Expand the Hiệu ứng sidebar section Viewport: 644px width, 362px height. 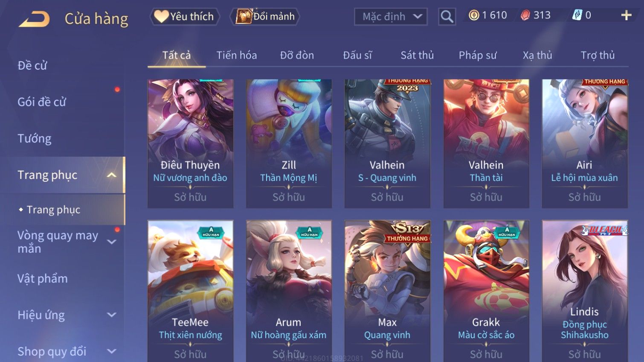pyautogui.click(x=112, y=315)
